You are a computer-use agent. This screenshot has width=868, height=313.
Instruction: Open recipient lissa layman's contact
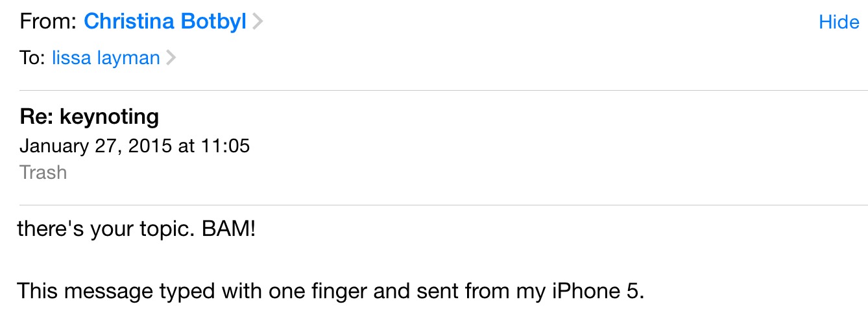(x=106, y=58)
